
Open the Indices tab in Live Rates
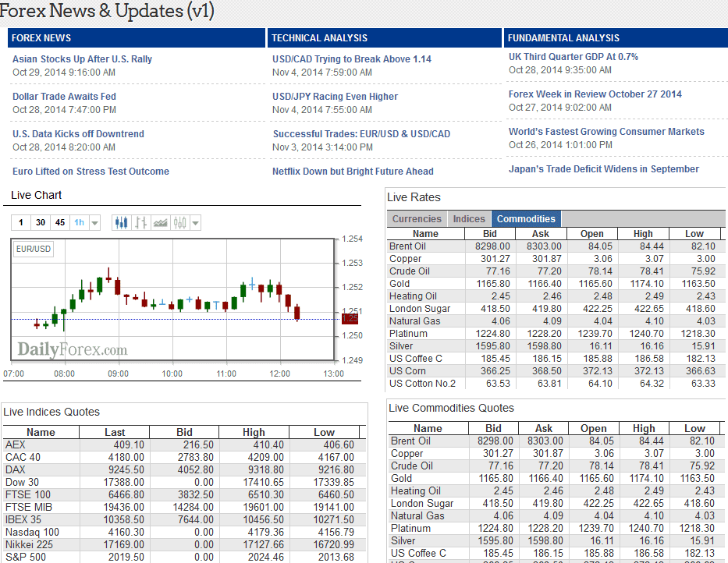click(469, 219)
